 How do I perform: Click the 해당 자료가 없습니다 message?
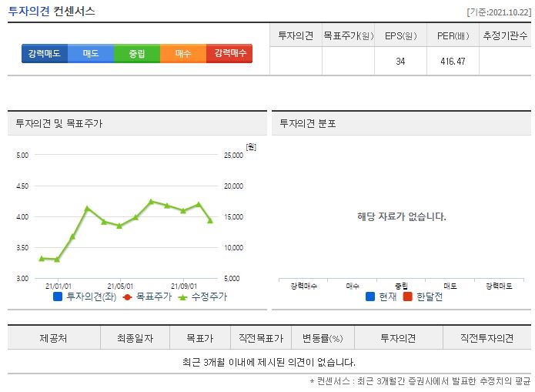pyautogui.click(x=402, y=216)
